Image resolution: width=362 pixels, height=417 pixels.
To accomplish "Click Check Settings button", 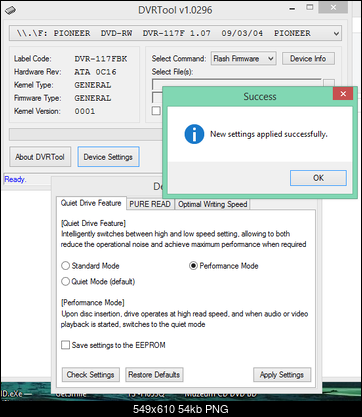I will [91, 375].
